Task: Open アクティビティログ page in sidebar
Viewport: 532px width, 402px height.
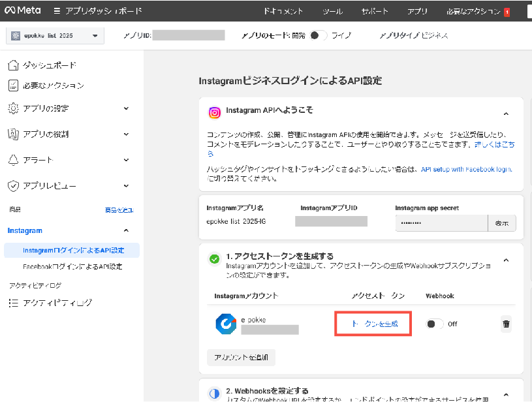Action: [x=57, y=303]
